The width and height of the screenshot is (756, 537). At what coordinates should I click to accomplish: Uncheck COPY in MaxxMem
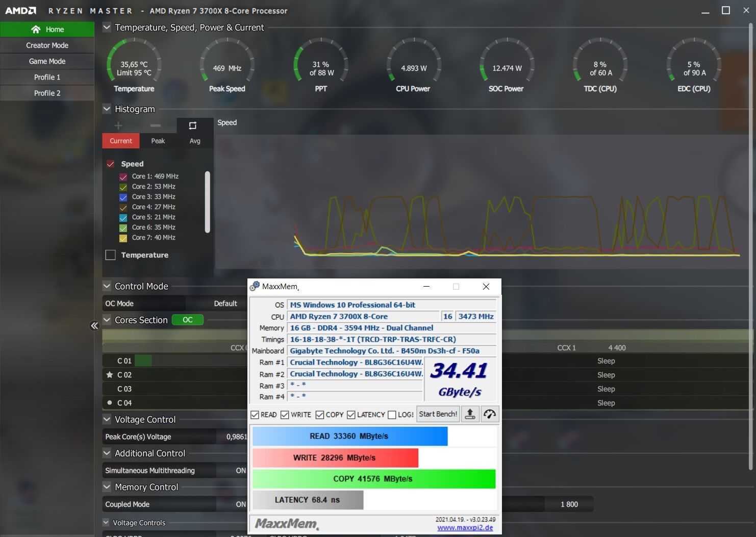(320, 415)
